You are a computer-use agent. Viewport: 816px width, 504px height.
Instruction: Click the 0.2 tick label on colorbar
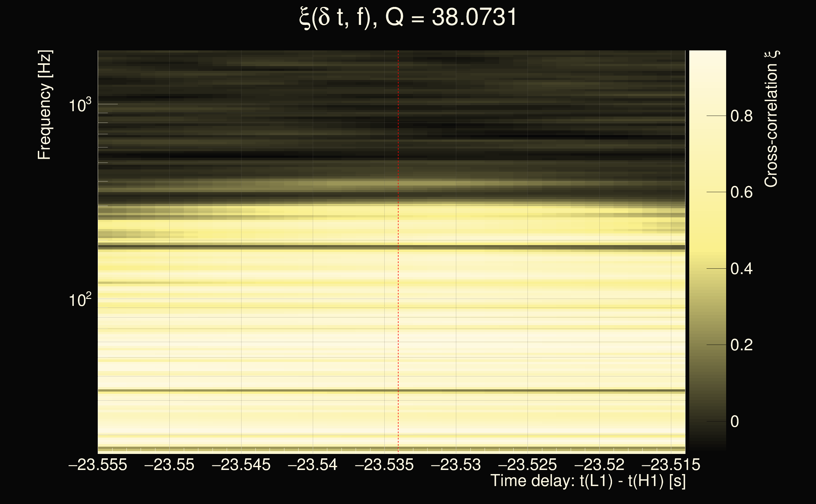pyautogui.click(x=741, y=345)
